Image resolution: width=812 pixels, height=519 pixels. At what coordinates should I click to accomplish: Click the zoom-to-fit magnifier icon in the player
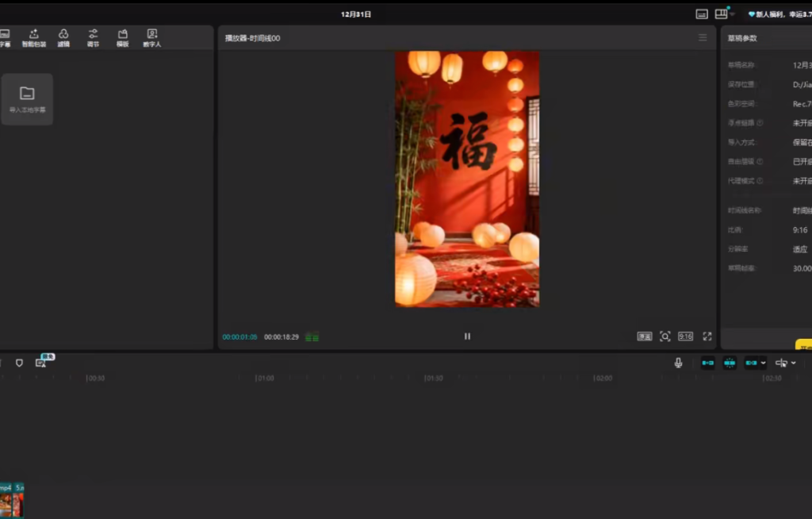click(x=665, y=336)
